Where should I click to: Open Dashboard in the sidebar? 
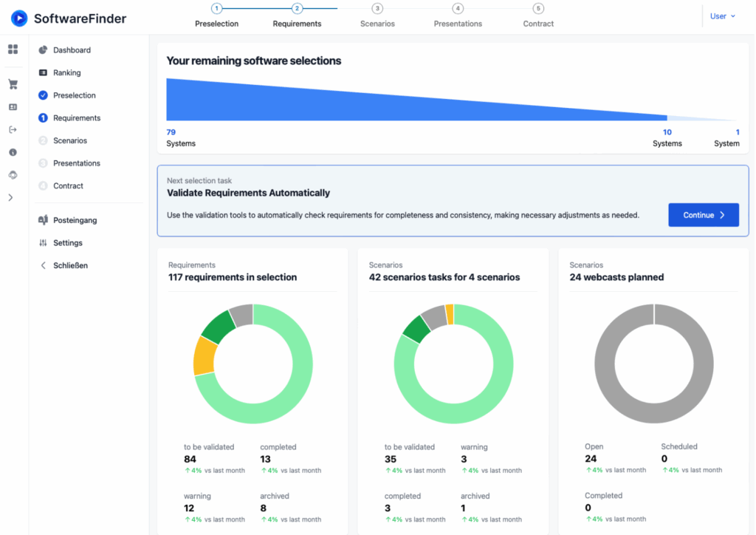tap(72, 50)
